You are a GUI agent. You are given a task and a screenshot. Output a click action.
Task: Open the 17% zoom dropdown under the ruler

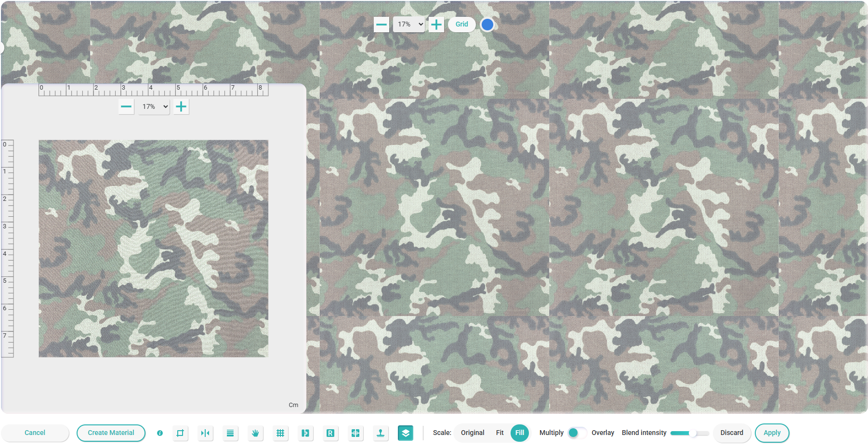pyautogui.click(x=154, y=106)
